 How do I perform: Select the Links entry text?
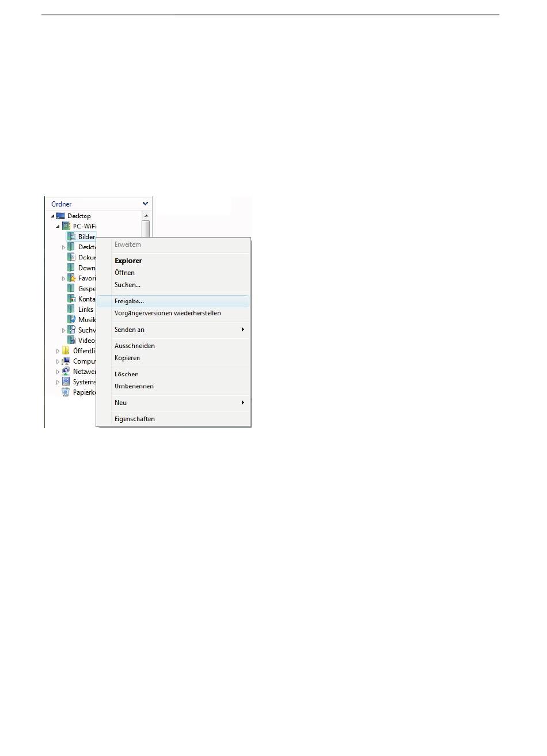pos(86,310)
